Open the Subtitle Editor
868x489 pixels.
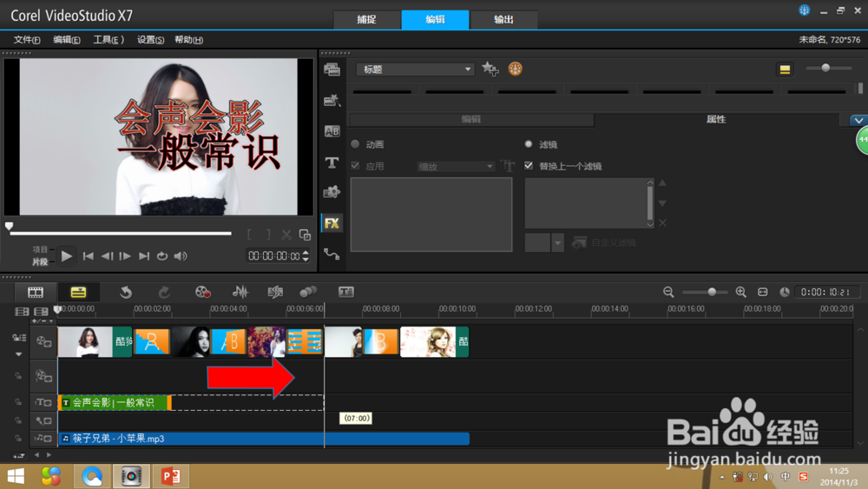click(x=346, y=292)
